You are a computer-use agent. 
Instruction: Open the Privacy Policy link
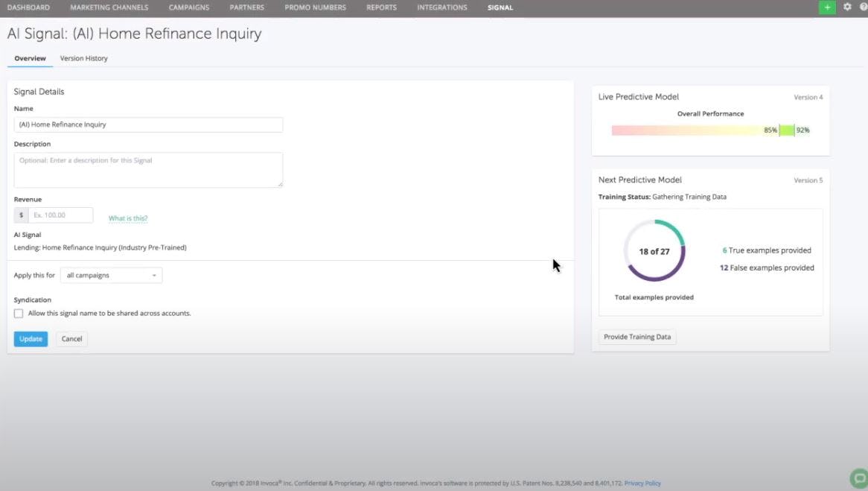click(x=642, y=483)
